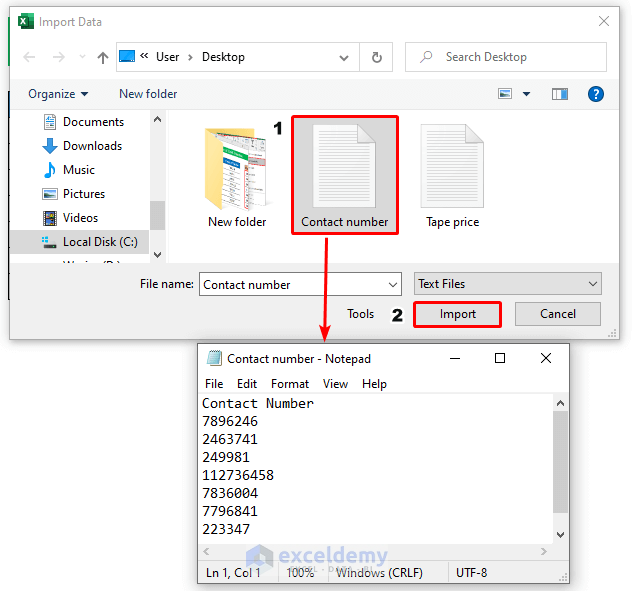Create a New folder
The image size is (634, 591).
(148, 94)
